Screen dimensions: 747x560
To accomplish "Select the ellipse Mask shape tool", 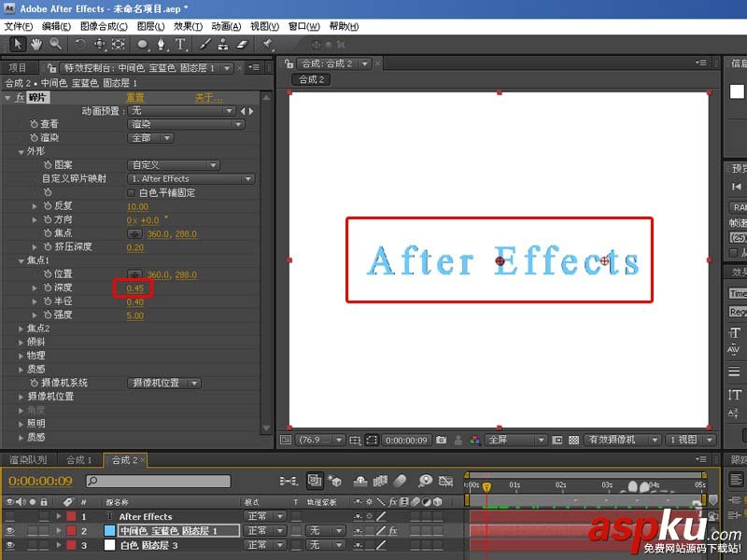I will tap(143, 45).
